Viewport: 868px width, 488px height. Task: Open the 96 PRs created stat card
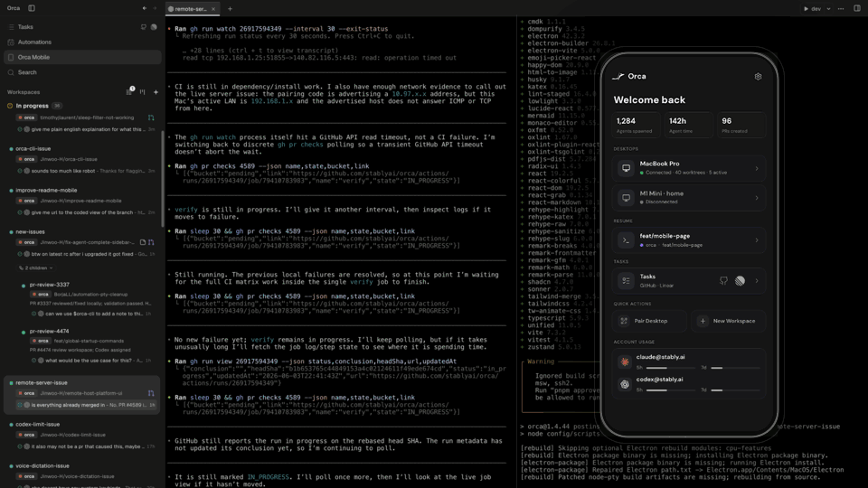point(741,125)
